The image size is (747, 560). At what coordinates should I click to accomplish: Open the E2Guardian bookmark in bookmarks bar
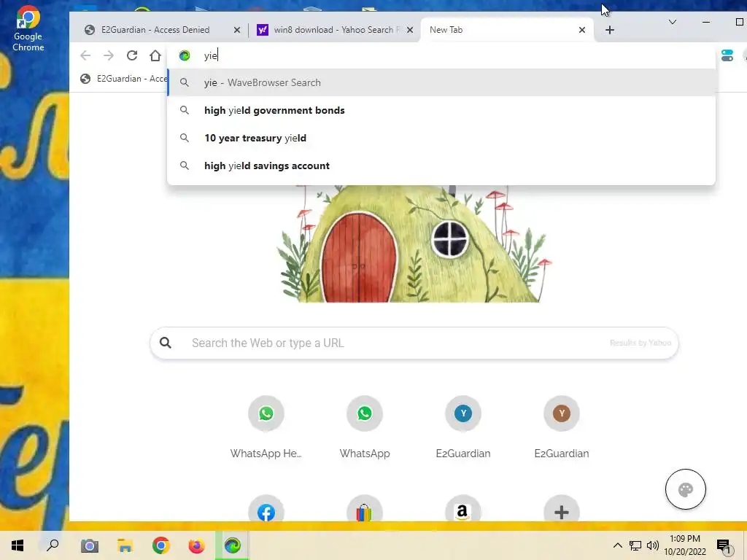coord(124,79)
